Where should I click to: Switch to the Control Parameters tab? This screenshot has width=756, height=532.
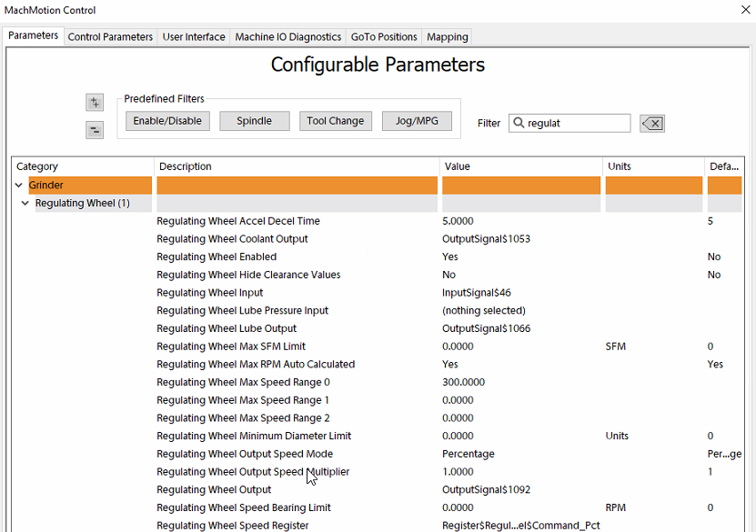[110, 36]
